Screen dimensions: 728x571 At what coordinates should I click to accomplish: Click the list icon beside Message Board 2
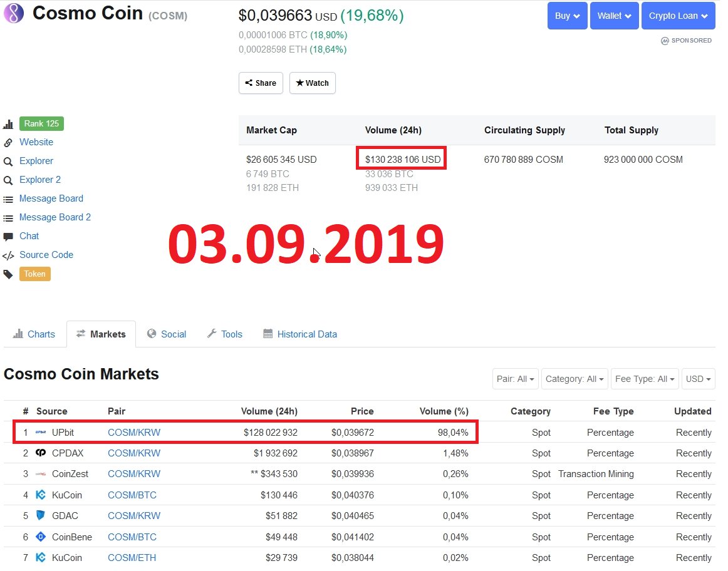pyautogui.click(x=8, y=218)
